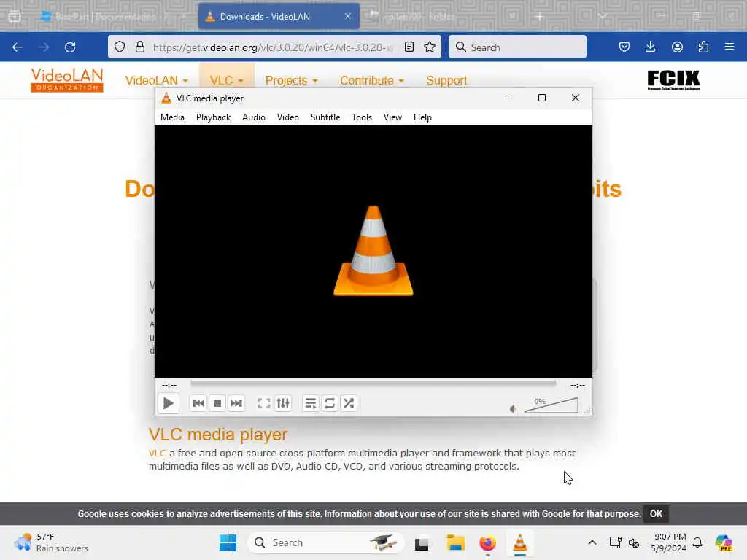Click VLC cone icon in title bar

coord(166,98)
